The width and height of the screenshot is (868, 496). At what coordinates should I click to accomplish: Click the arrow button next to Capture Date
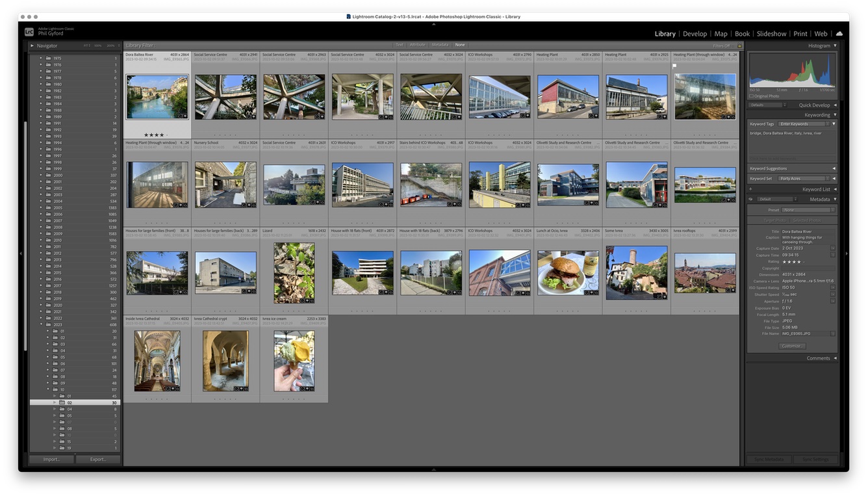click(833, 248)
